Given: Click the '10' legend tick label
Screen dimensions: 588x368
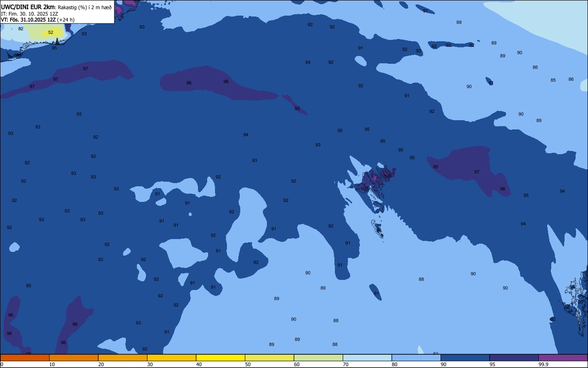Looking at the screenshot, I should (x=52, y=364).
